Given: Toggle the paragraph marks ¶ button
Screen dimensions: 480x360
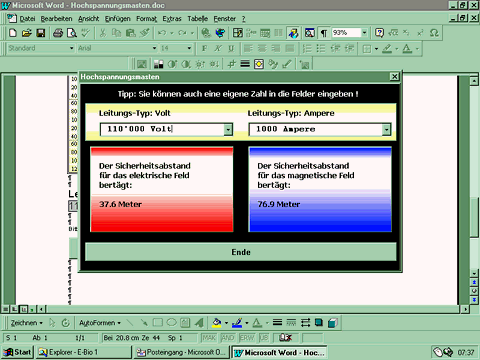Looking at the screenshot, I should click(x=323, y=33).
